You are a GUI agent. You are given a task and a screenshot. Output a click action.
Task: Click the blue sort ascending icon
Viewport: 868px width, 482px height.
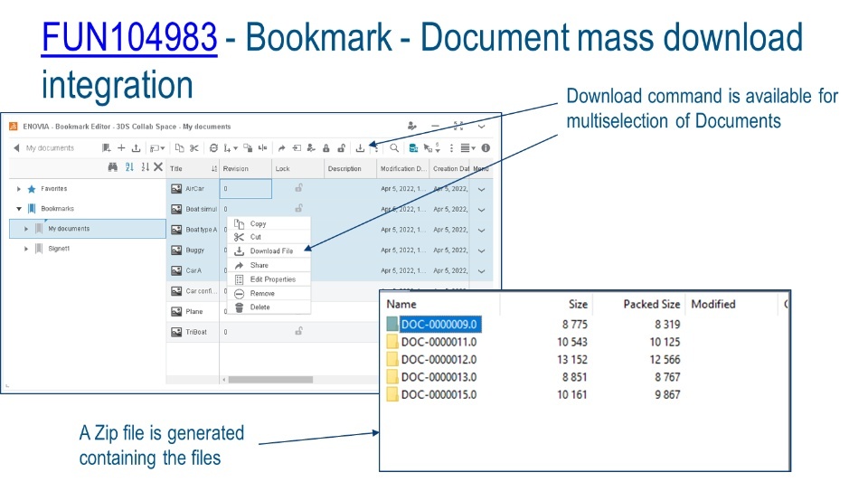pos(129,167)
